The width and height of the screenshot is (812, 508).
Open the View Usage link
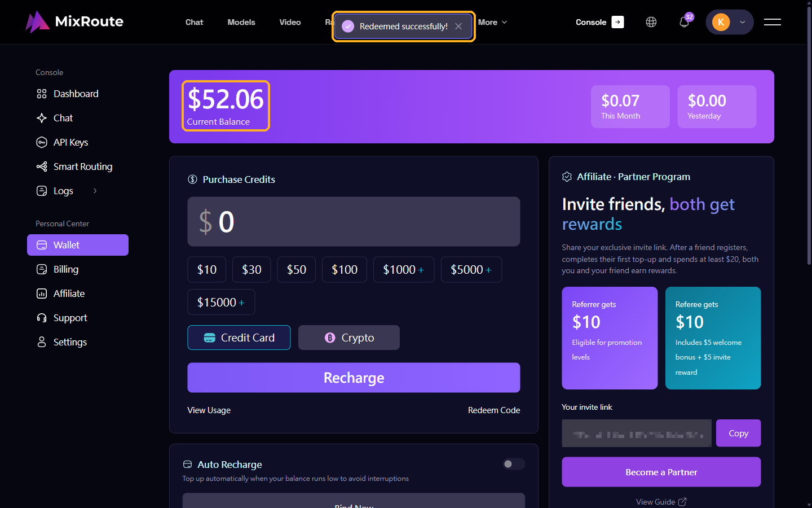[x=209, y=410]
